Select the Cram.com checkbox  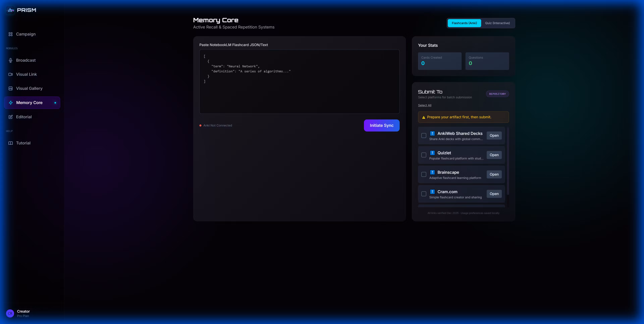424,194
